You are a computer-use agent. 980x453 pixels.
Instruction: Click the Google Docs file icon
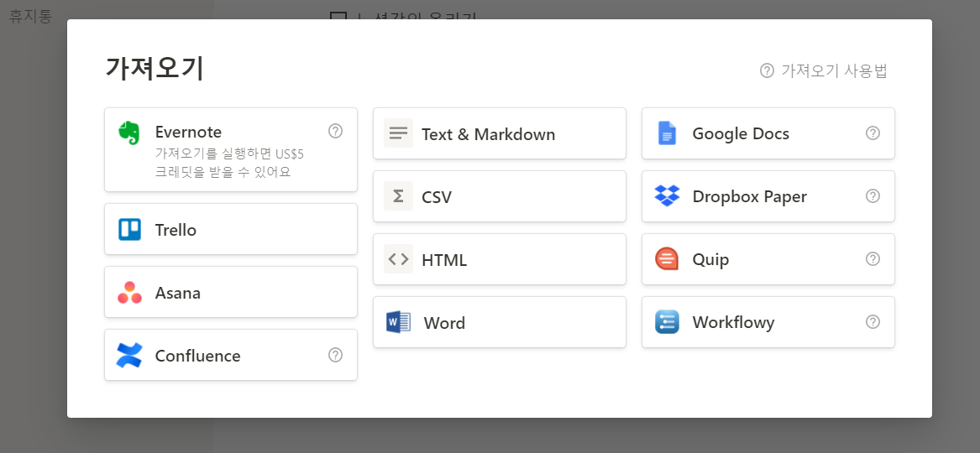tap(667, 133)
